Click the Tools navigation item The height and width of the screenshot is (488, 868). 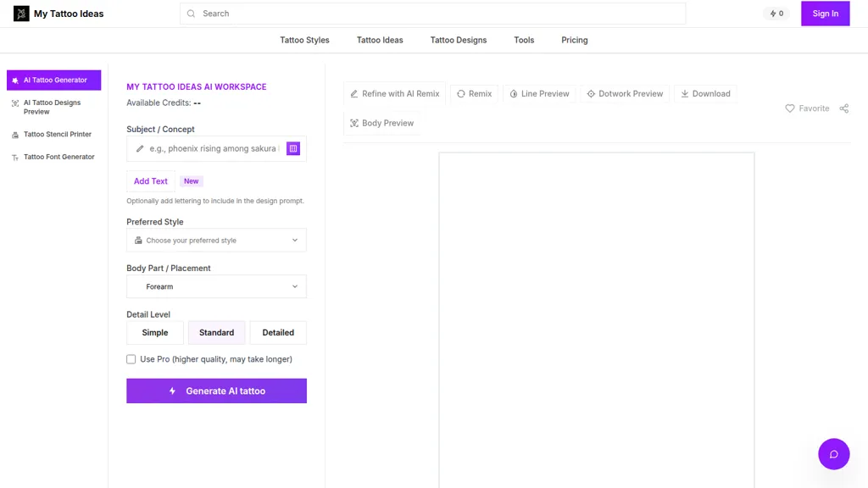point(524,40)
